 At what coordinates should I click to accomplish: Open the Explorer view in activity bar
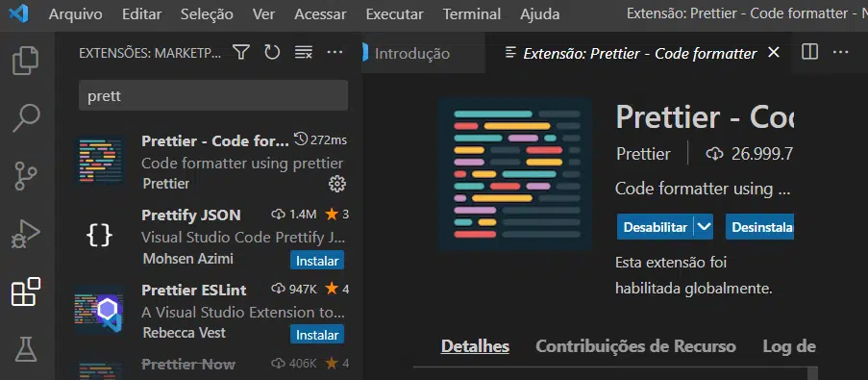26,61
